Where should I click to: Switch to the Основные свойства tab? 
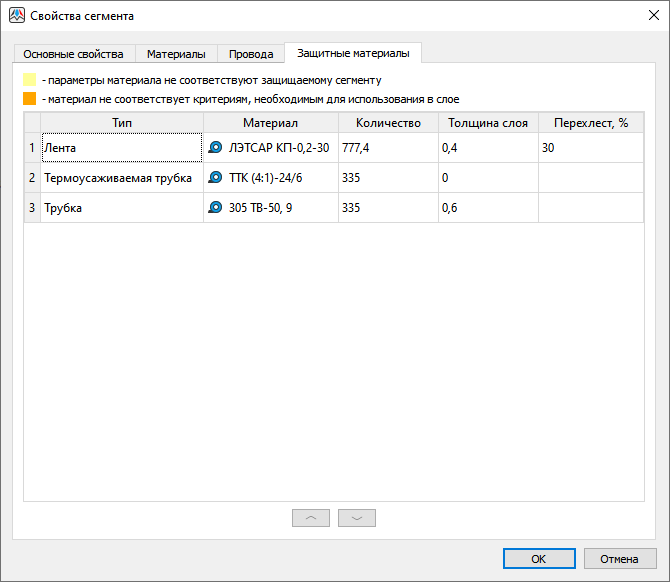click(73, 54)
